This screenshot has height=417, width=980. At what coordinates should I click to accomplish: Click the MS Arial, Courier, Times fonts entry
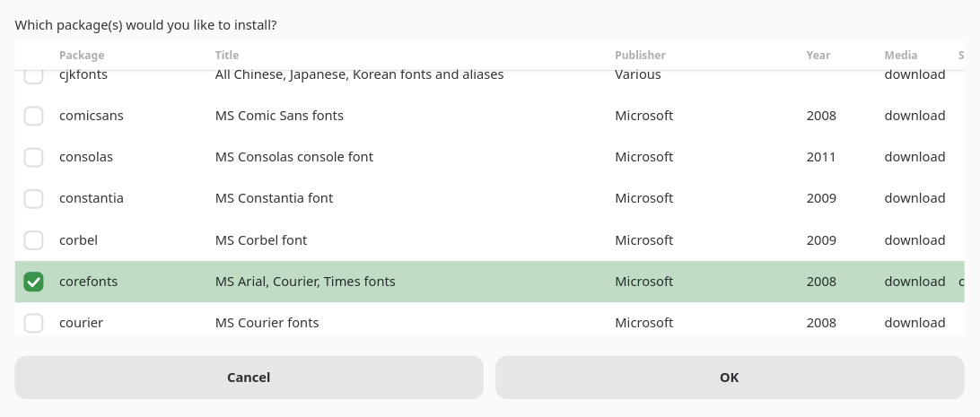(305, 282)
